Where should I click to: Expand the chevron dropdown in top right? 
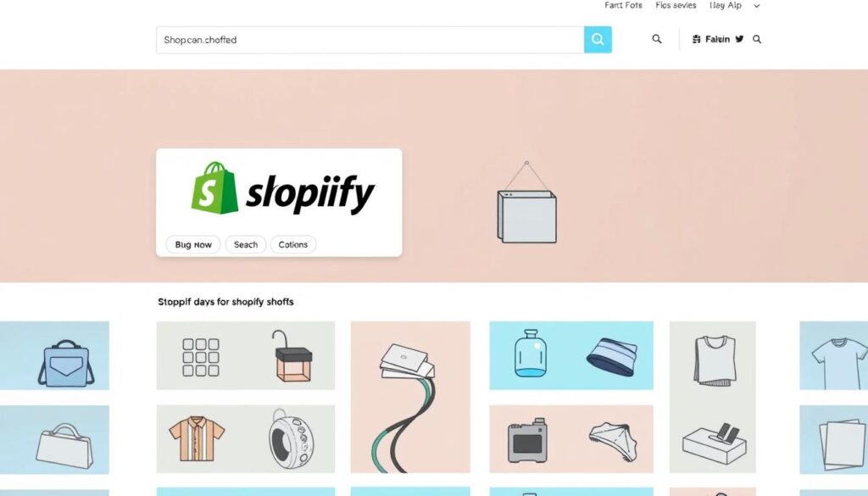pos(757,6)
